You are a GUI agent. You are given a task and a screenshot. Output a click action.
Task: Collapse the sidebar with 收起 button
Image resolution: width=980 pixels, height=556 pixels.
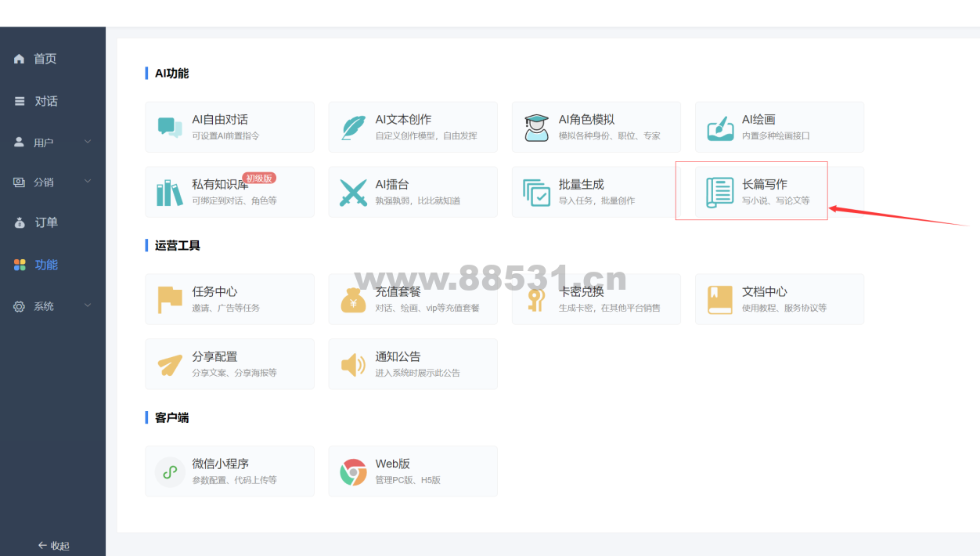[x=53, y=546]
